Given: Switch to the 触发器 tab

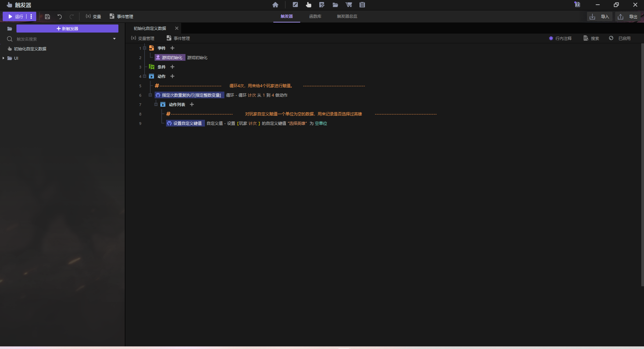Looking at the screenshot, I should click(287, 16).
